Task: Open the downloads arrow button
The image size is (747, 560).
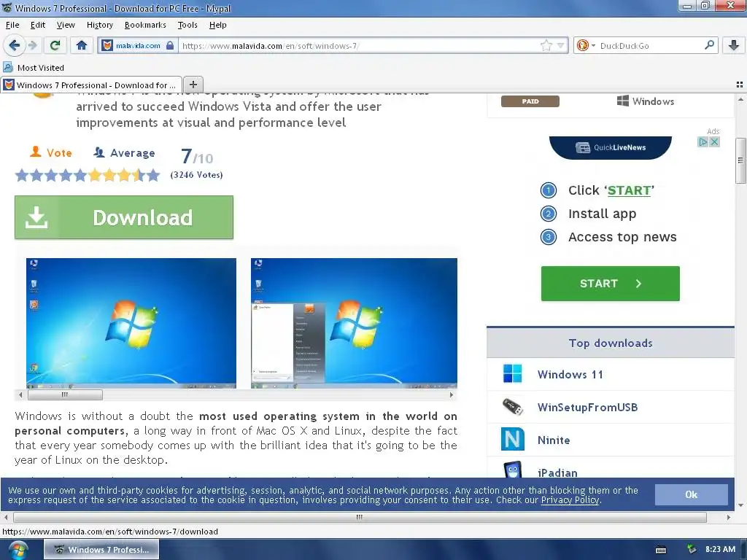Action: coord(734,45)
